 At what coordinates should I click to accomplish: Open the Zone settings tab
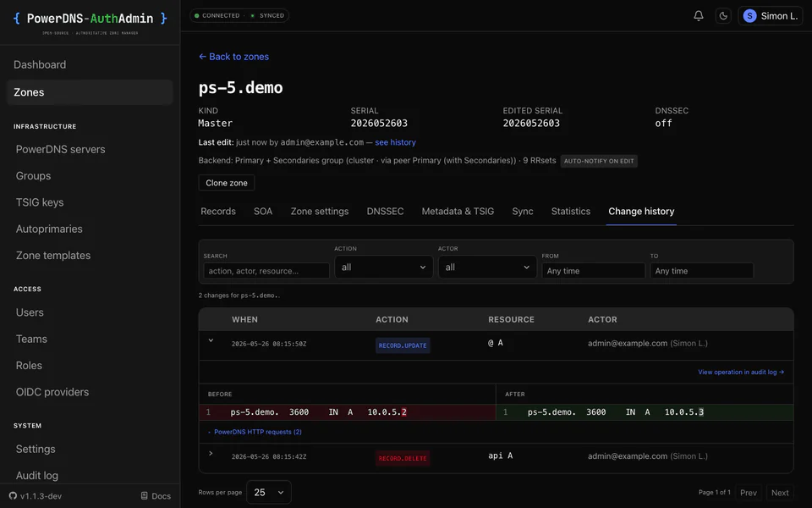coord(320,212)
